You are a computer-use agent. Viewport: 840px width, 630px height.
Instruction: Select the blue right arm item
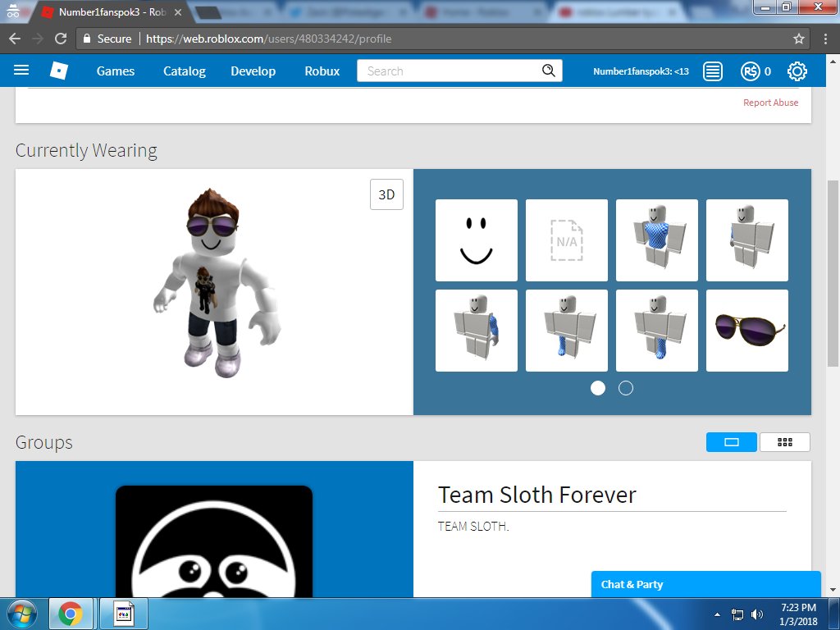point(746,240)
